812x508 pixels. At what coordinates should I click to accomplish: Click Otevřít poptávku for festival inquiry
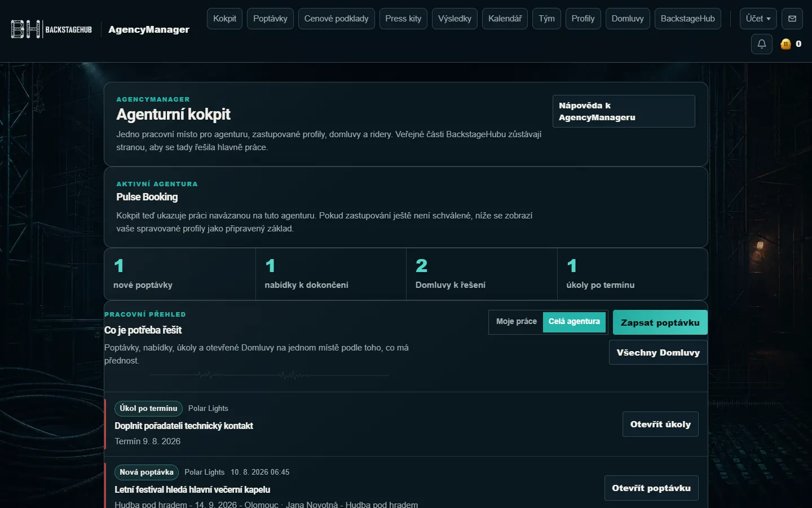651,488
